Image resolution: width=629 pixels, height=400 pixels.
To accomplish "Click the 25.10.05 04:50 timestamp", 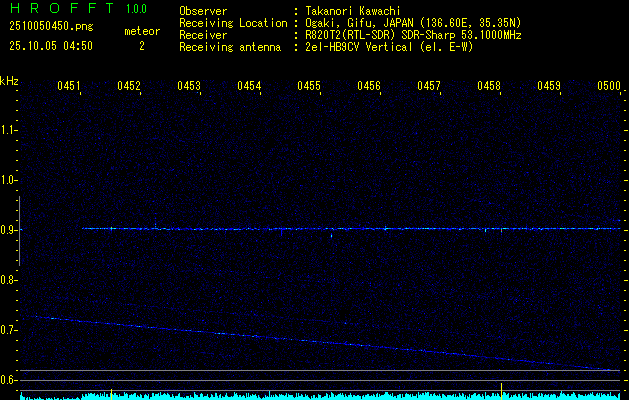I will pyautogui.click(x=51, y=46).
